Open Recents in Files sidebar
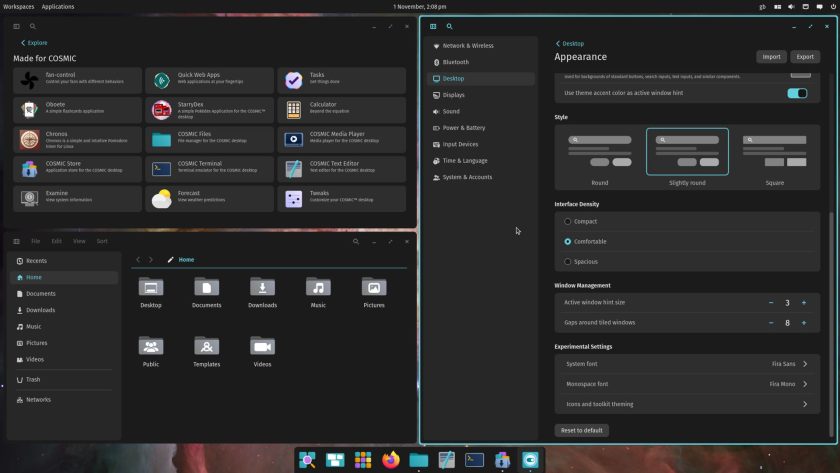Image resolution: width=840 pixels, height=473 pixels. 64,261
